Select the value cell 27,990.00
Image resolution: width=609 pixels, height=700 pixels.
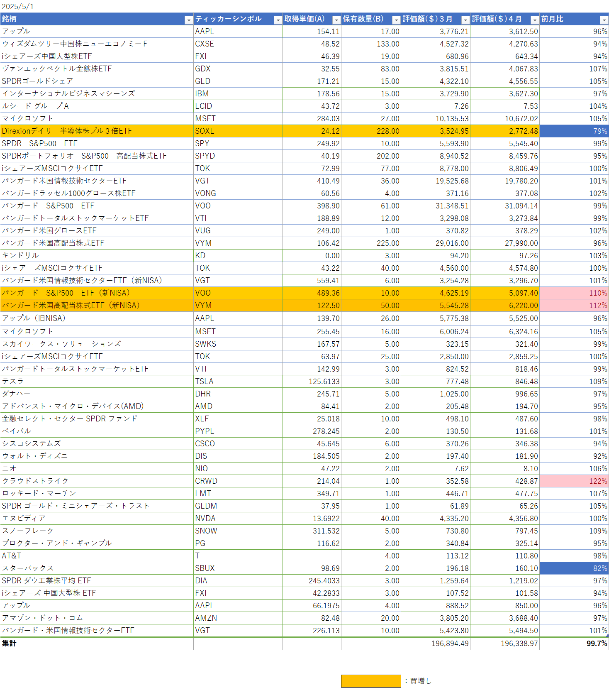[x=505, y=243]
